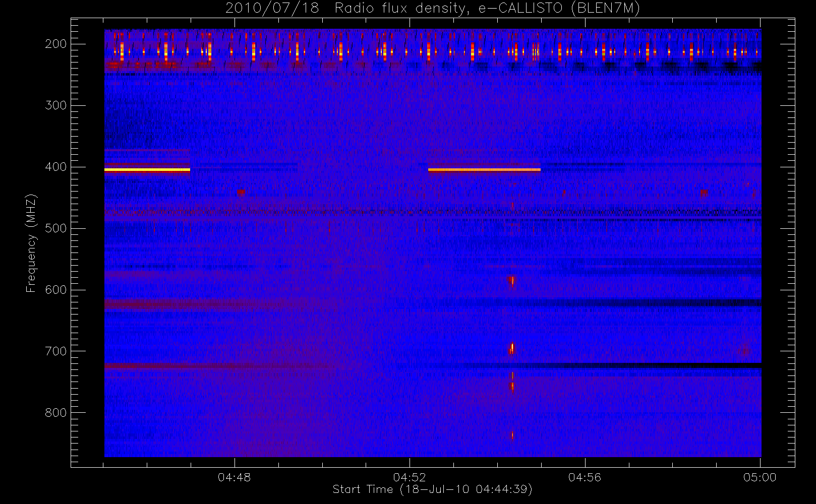This screenshot has width=816, height=504.
Task: Click the 04:56 time tick label
Action: pyautogui.click(x=585, y=477)
